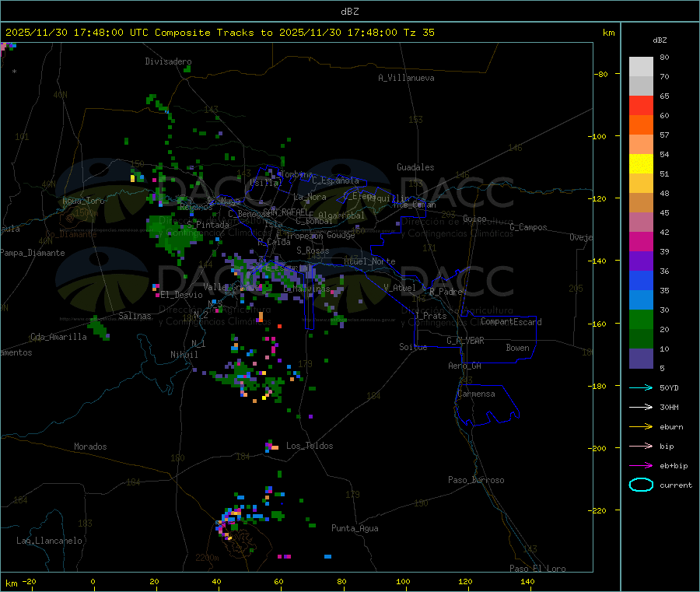700x592 pixels.
Task: Click the La_Nora location label
Action: pyautogui.click(x=310, y=197)
